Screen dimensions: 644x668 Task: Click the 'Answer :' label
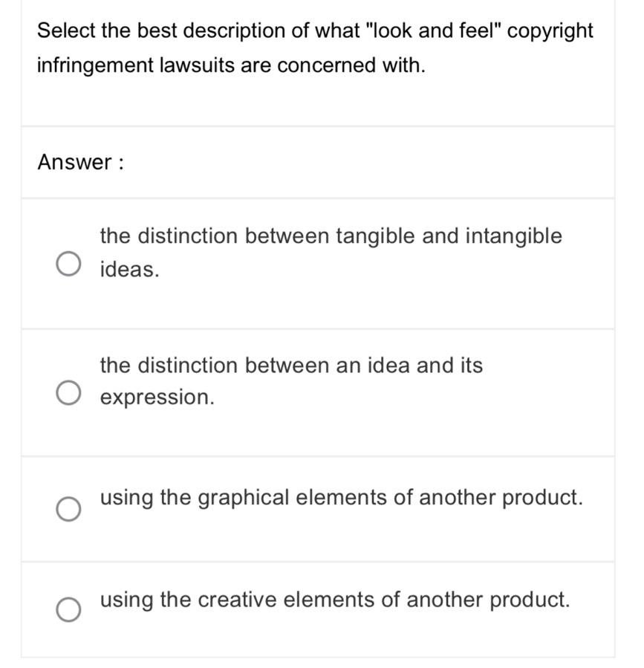(x=80, y=161)
